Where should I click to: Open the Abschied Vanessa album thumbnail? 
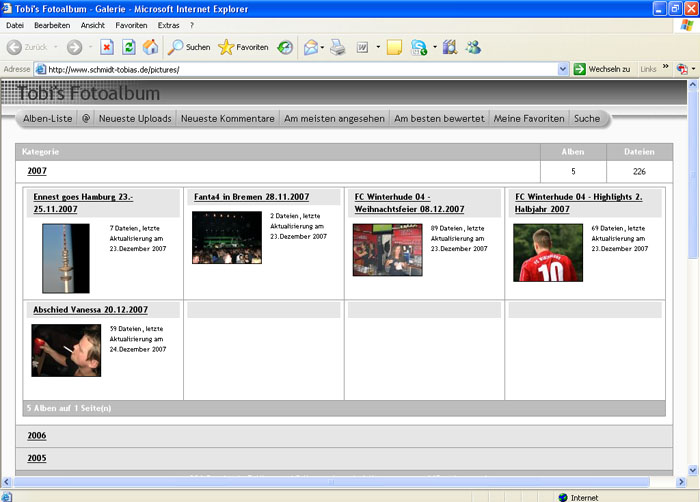click(66, 350)
